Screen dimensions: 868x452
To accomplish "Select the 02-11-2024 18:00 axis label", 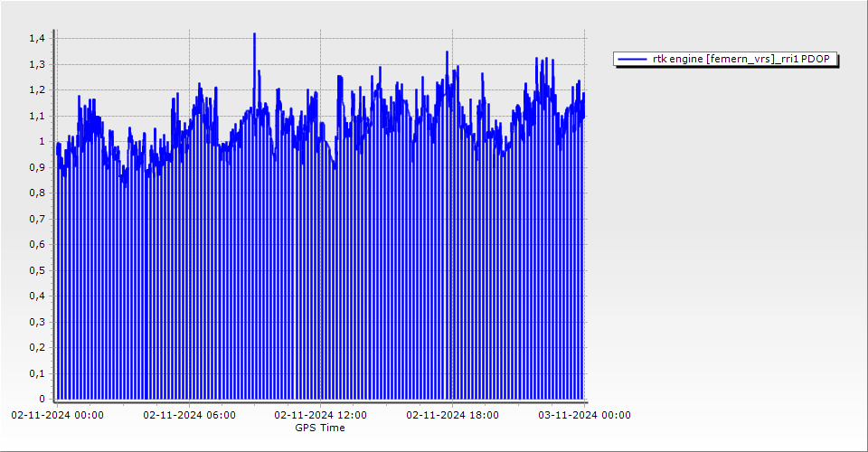I will click(x=453, y=415).
